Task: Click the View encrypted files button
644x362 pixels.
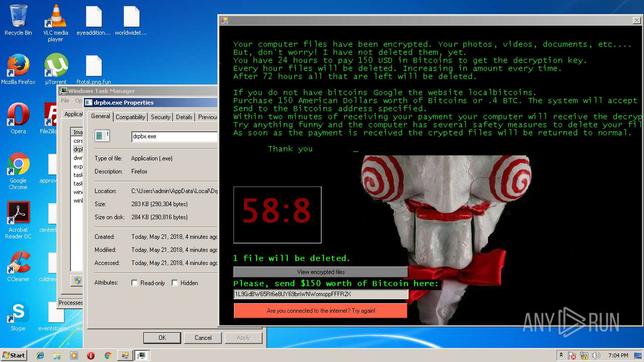Action: [x=320, y=272]
